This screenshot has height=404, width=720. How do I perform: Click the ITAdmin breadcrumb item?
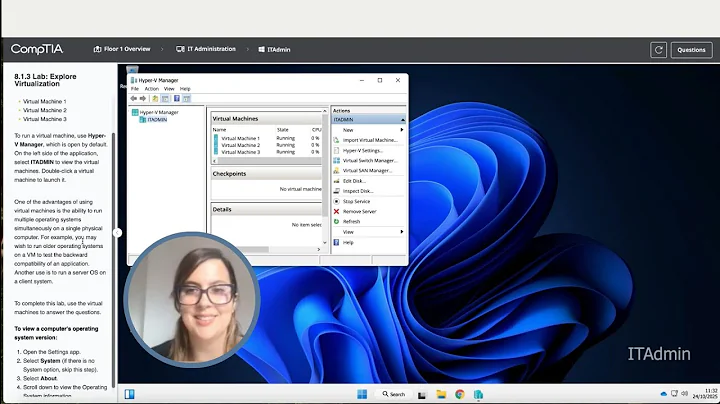274,50
